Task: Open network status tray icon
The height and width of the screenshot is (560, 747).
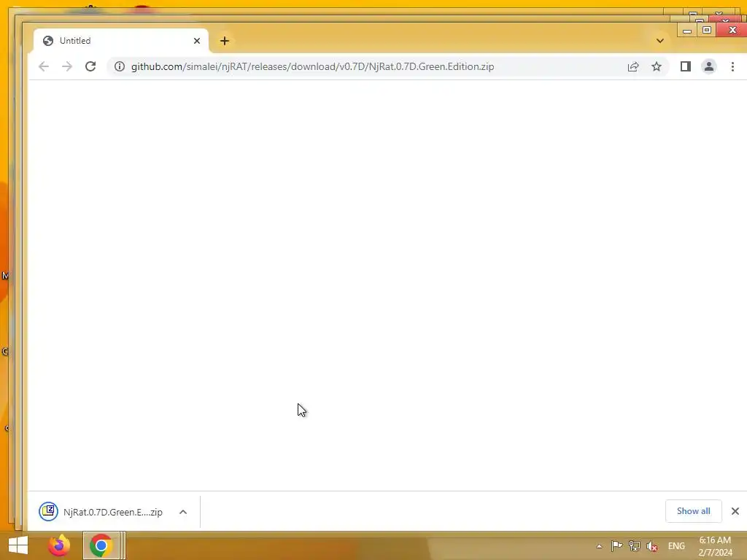Action: [634, 545]
